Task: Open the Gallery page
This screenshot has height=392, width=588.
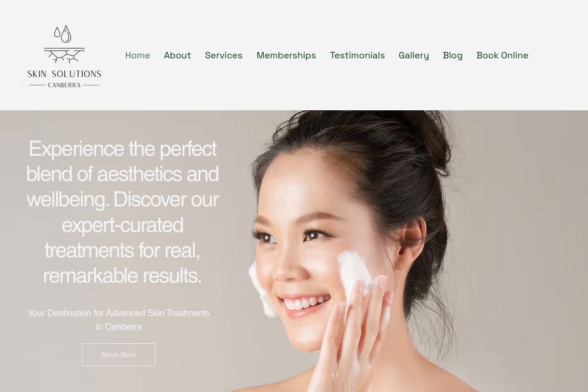Action: tap(414, 55)
